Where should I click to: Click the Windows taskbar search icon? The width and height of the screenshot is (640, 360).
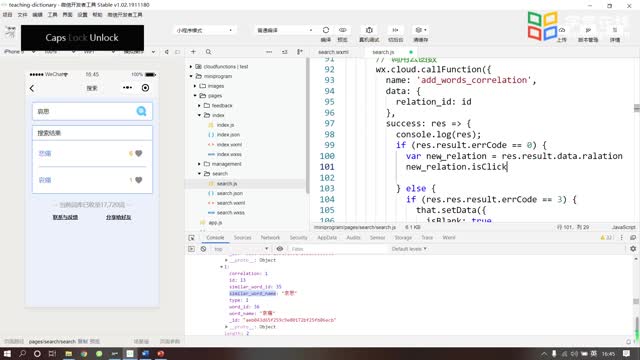point(22,353)
